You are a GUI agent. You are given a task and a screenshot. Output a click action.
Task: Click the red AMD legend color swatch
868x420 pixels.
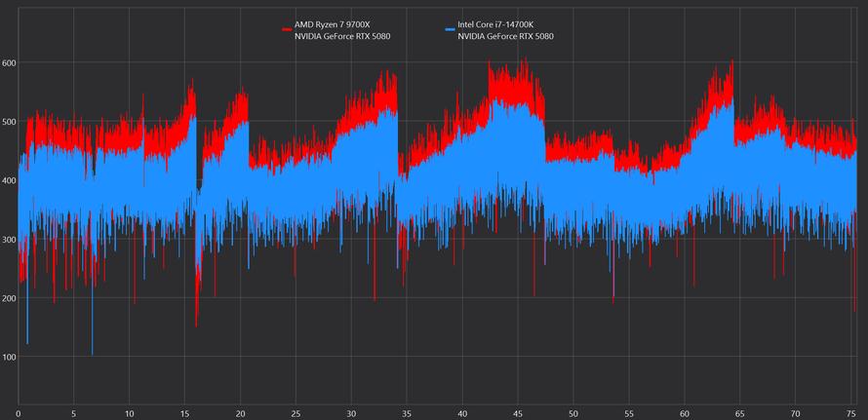[x=287, y=30]
